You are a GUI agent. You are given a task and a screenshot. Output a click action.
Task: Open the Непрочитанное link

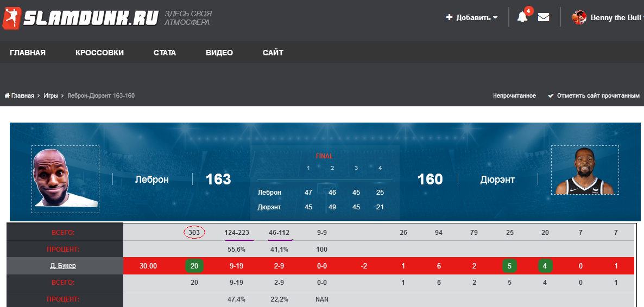pos(514,95)
